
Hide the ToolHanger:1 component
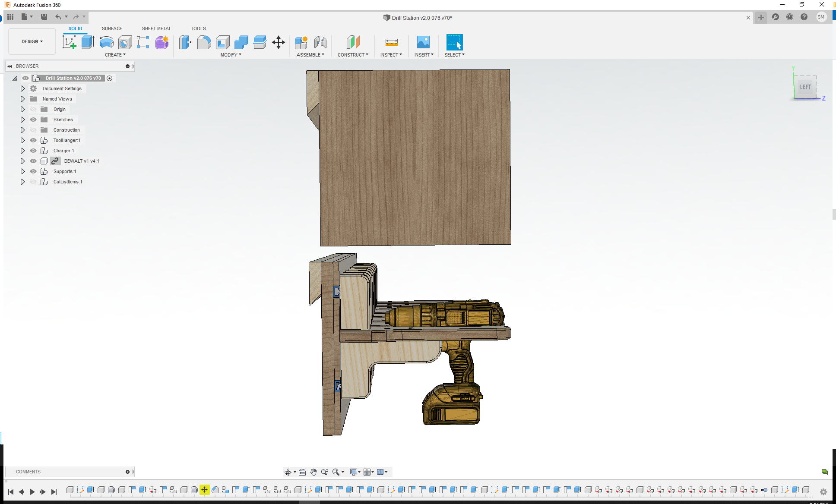click(x=33, y=140)
